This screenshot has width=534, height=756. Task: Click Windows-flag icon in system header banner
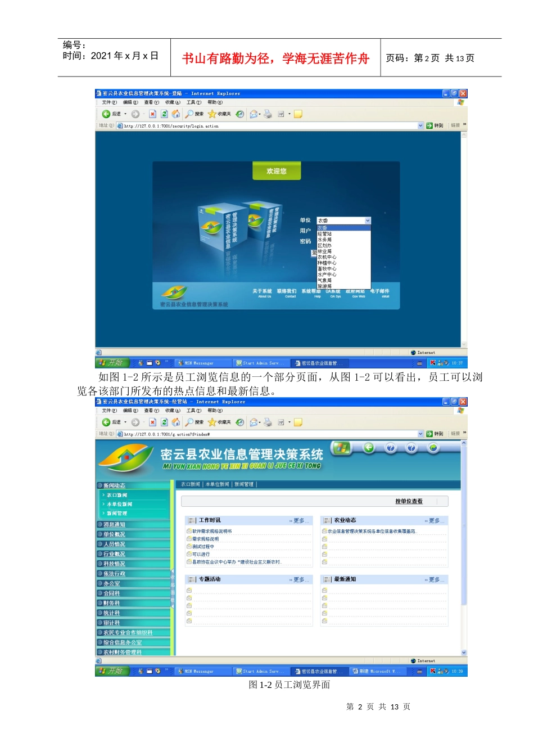tap(341, 448)
